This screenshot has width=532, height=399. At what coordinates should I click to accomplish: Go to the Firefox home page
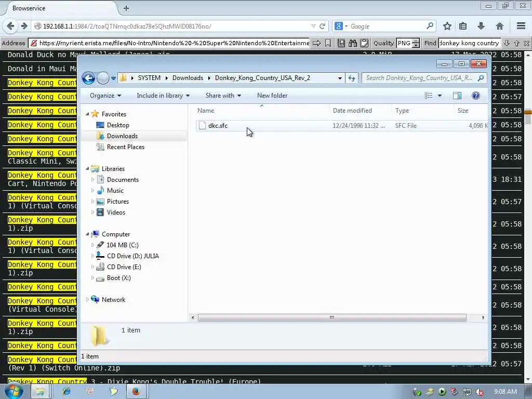coord(499,26)
